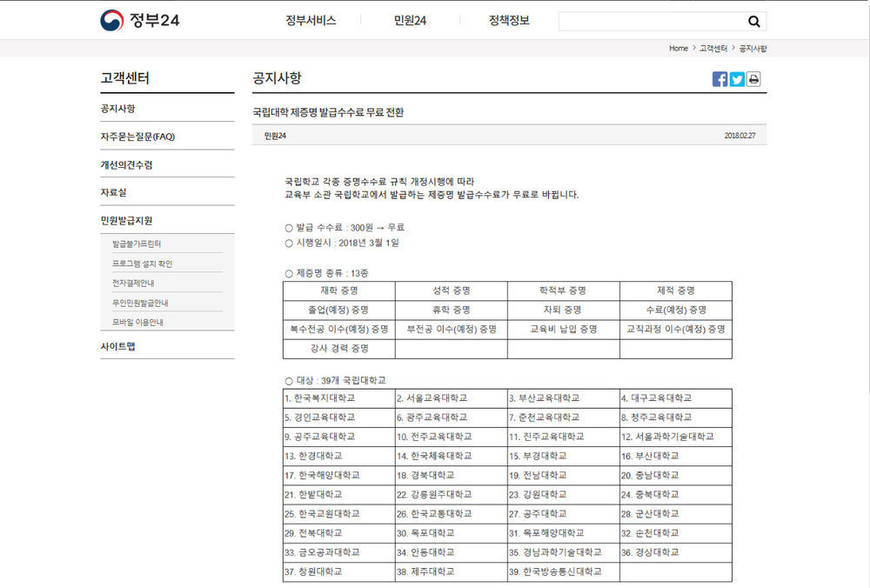The height and width of the screenshot is (588, 870).
Task: Click the 공지사항 page heading
Action: pos(277,78)
